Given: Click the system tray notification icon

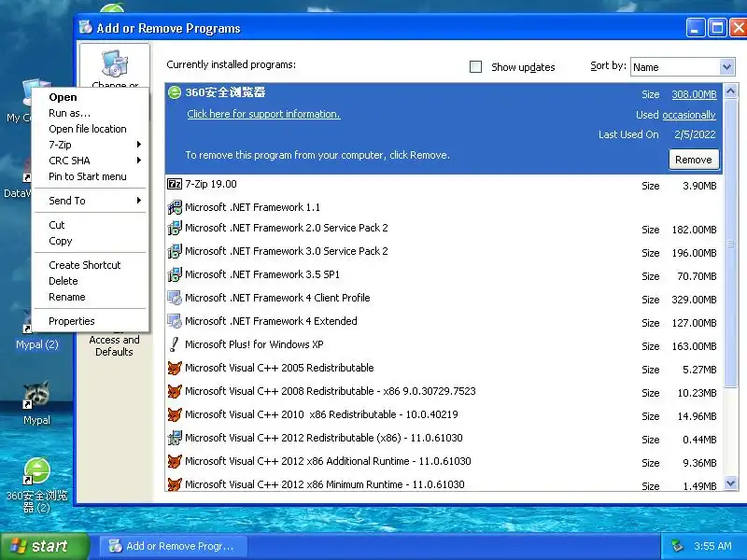Looking at the screenshot, I should pyautogui.click(x=677, y=546).
